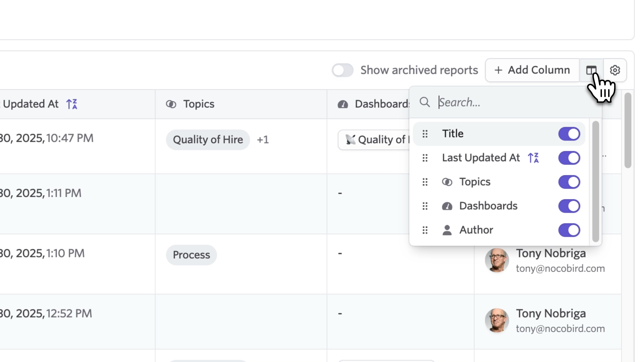Click the satellite icon in dashboard chip
Image resolution: width=644 pixels, height=362 pixels.
pos(350,140)
